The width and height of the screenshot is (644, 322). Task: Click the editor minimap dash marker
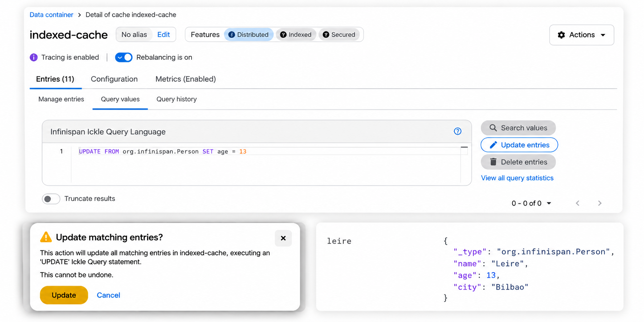pyautogui.click(x=464, y=147)
